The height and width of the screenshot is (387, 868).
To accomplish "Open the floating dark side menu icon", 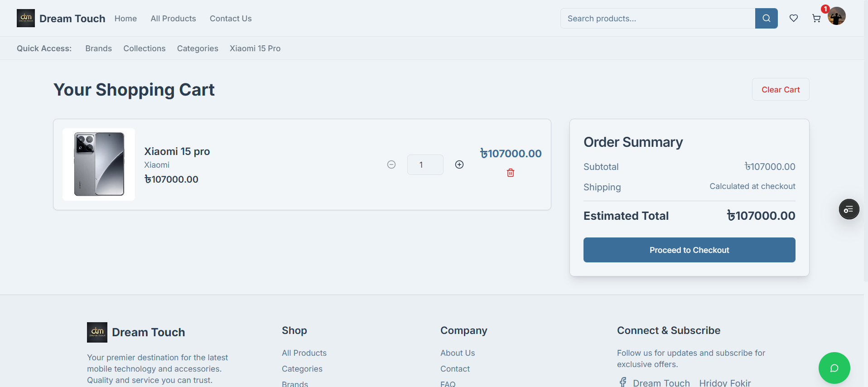I will pos(849,209).
